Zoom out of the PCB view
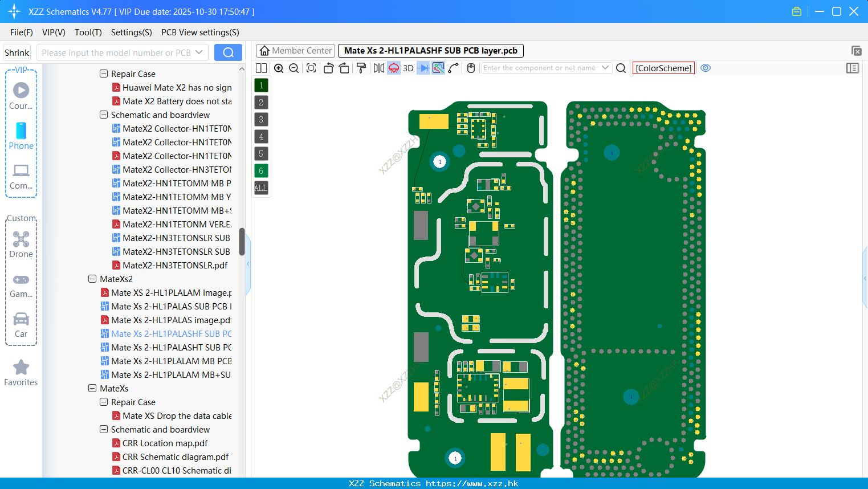 click(x=294, y=68)
